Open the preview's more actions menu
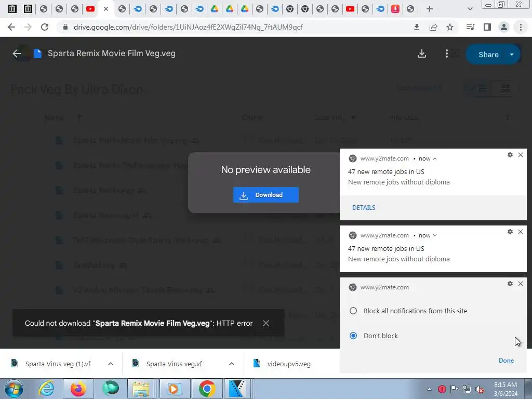The image size is (532, 399). click(446, 54)
